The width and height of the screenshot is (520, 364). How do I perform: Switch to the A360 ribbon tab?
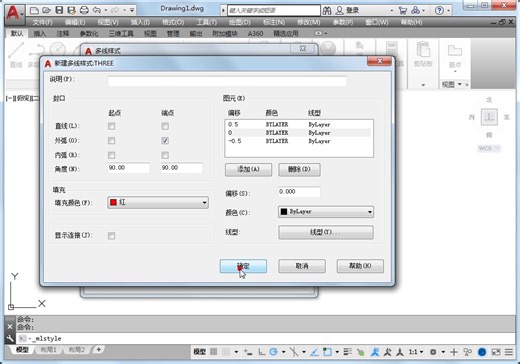[255, 34]
